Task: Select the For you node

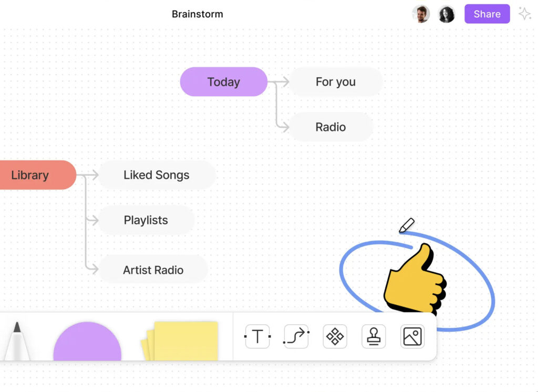Action: 336,82
